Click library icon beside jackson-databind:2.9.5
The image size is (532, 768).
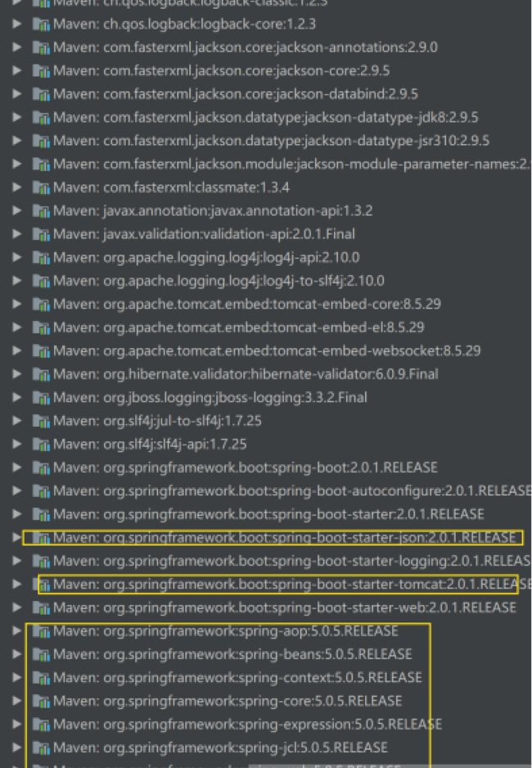coord(41,94)
